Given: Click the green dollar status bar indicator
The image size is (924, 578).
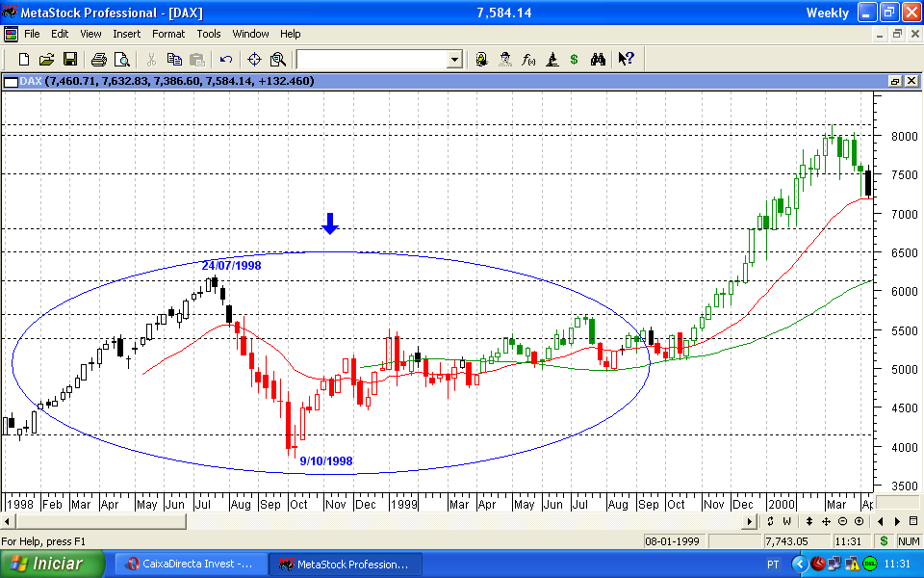Looking at the screenshot, I should 884,541.
